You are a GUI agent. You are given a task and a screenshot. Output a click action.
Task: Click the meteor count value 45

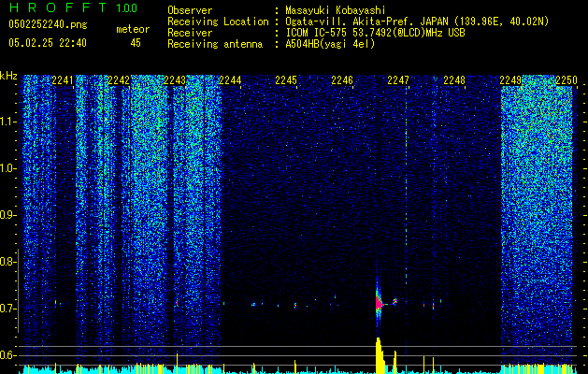pyautogui.click(x=136, y=43)
